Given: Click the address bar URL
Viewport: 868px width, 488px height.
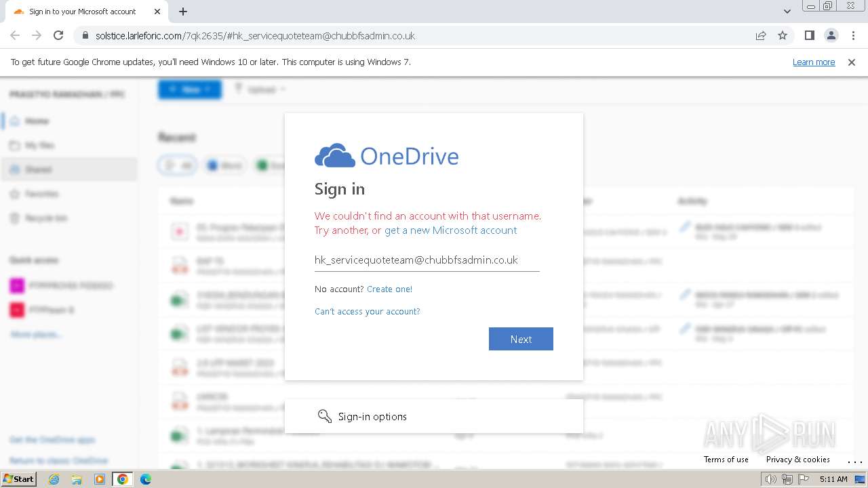Looking at the screenshot, I should [x=255, y=36].
